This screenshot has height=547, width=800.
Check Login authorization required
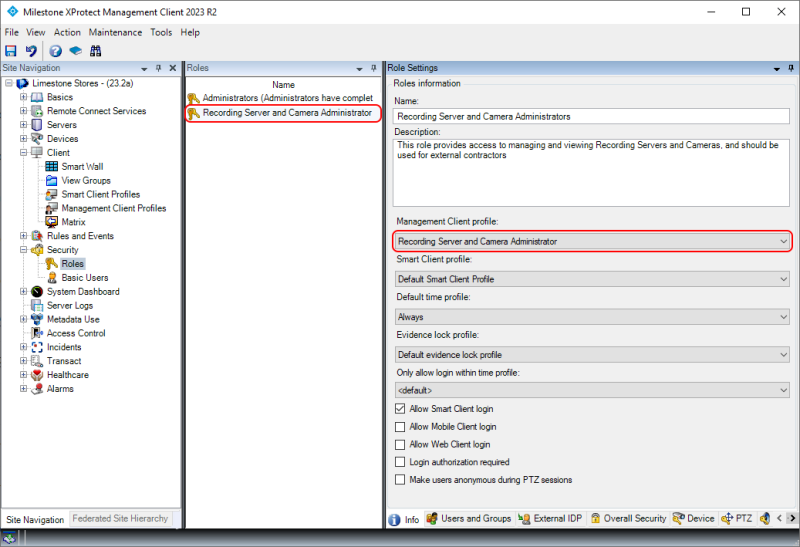pyautogui.click(x=400, y=462)
